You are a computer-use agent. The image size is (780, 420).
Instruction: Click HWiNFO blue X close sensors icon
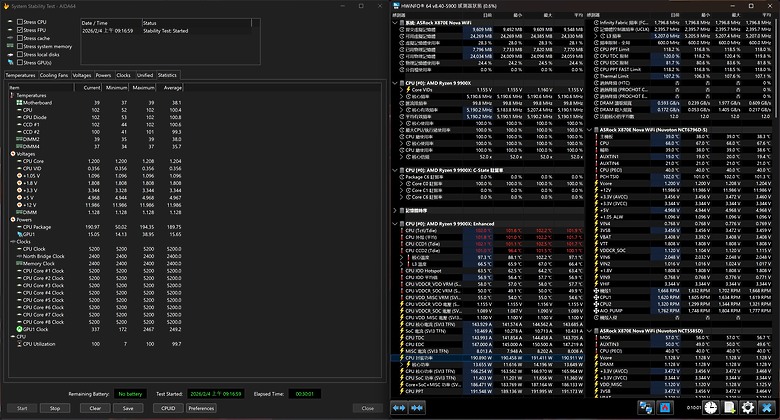(767, 408)
